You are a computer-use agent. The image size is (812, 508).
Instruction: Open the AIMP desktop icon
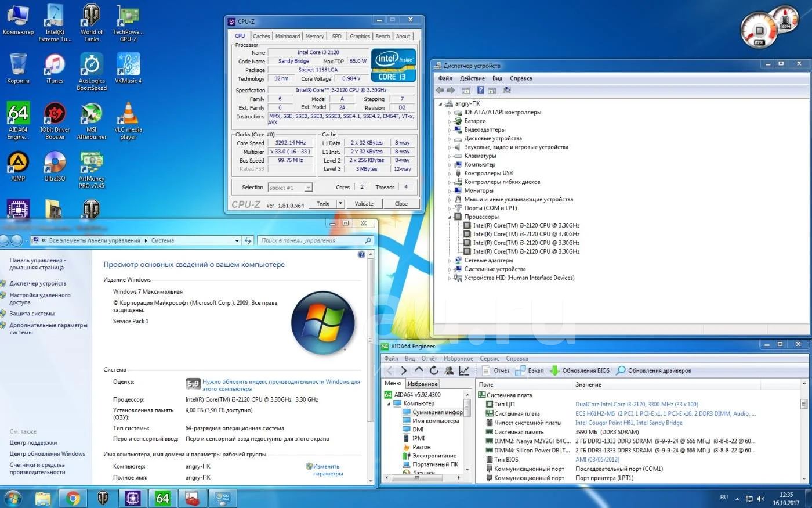18,167
